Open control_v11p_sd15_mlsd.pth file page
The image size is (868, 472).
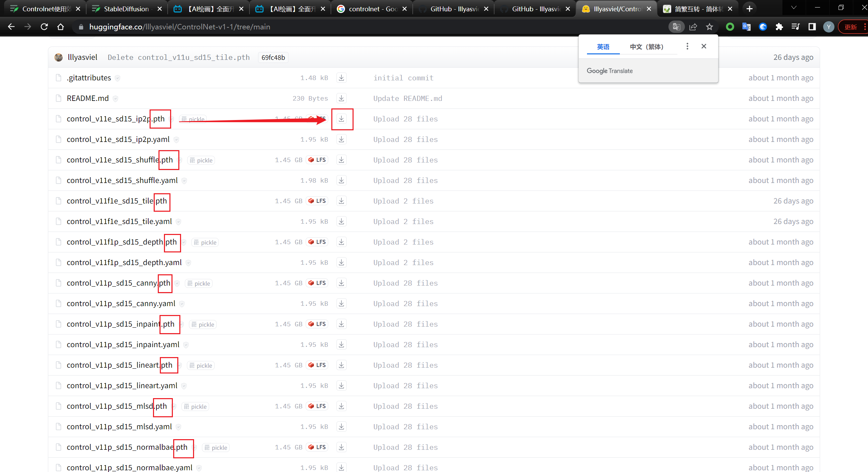pyautogui.click(x=117, y=406)
